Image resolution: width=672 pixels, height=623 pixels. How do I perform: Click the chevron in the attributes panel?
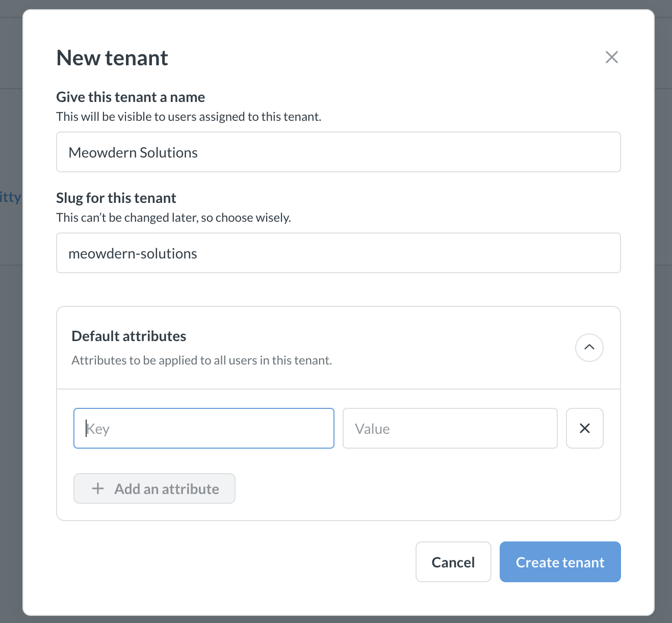pyautogui.click(x=589, y=348)
